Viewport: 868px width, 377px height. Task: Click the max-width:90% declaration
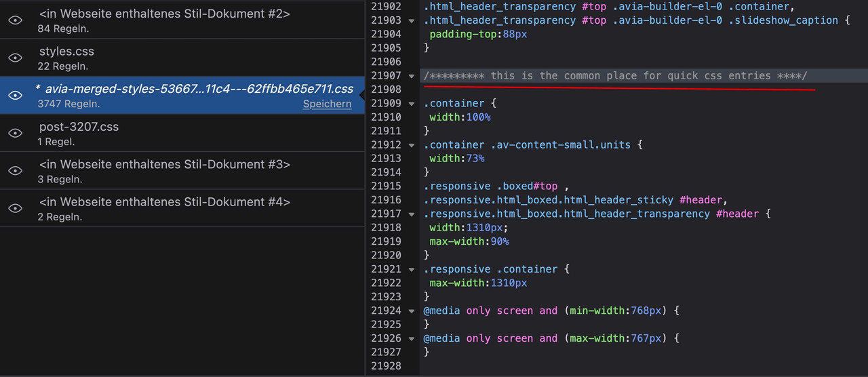tap(469, 241)
